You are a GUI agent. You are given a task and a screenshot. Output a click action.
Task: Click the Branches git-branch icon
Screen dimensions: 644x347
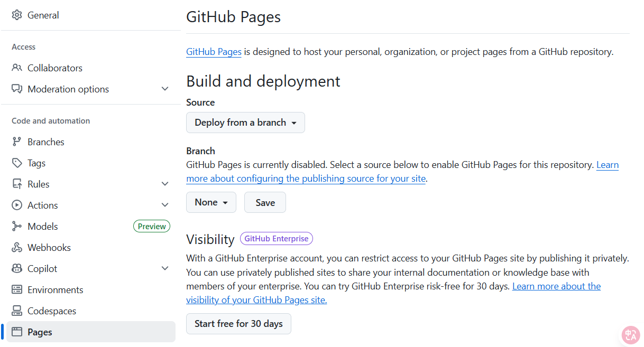pos(17,142)
